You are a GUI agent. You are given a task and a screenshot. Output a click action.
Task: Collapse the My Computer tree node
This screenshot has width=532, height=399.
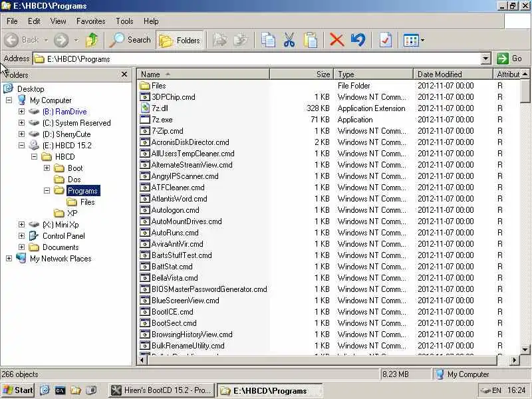(x=9, y=100)
